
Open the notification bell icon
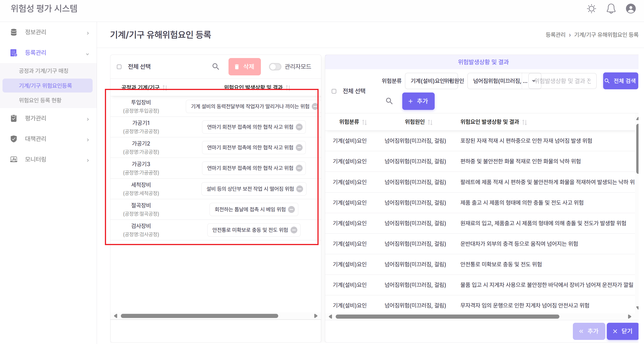click(611, 8)
